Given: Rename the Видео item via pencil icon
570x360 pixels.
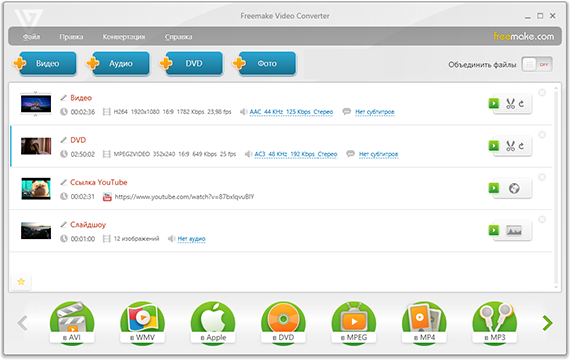Looking at the screenshot, I should (64, 97).
